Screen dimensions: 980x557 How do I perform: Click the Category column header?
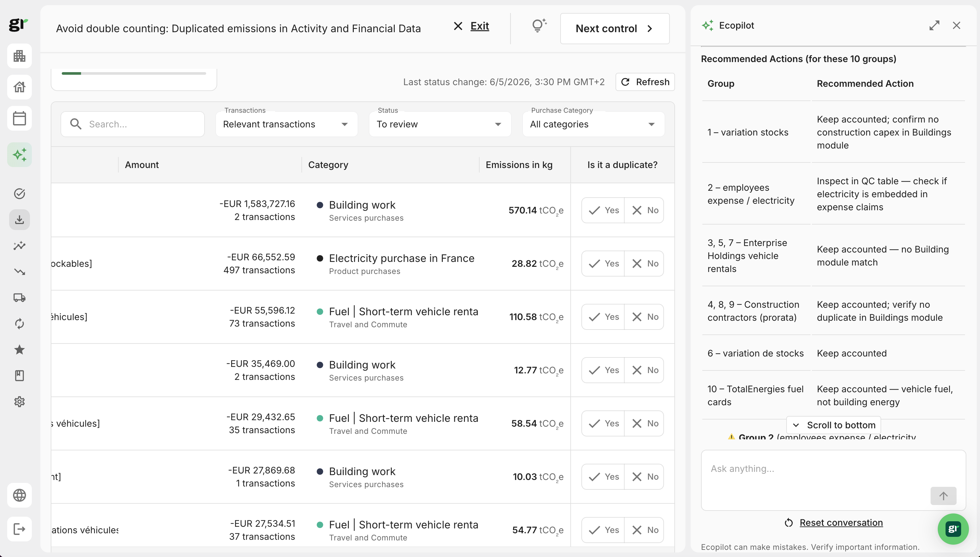click(328, 165)
